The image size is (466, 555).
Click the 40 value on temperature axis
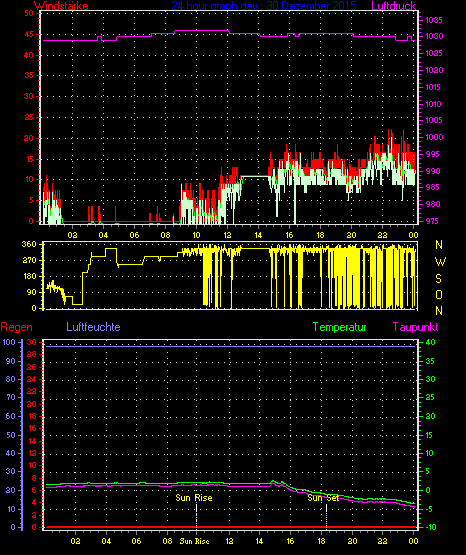pos(430,342)
